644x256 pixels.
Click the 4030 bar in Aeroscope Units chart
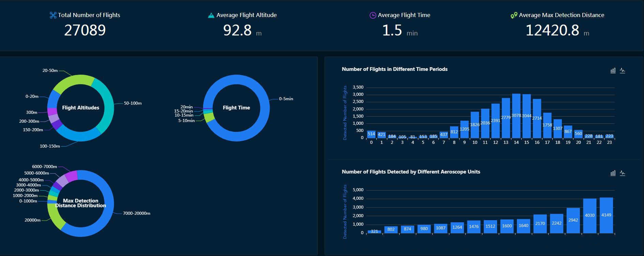590,216
